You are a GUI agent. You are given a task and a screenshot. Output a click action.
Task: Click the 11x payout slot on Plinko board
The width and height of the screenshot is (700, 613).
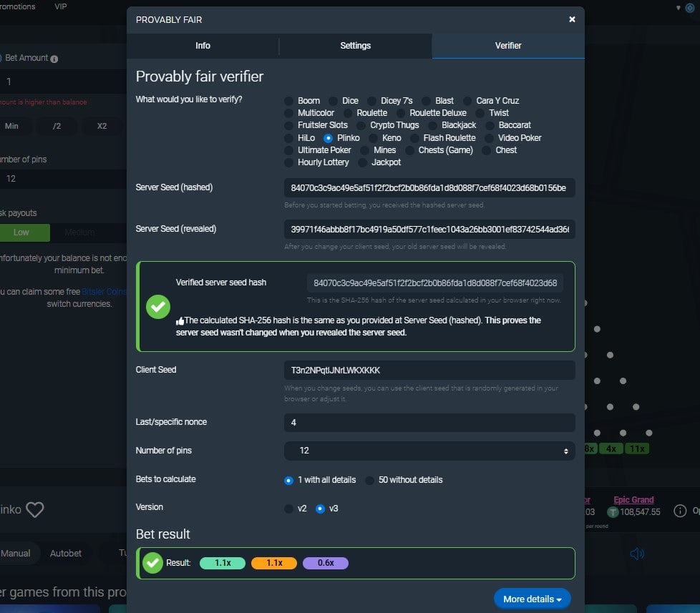click(x=637, y=448)
